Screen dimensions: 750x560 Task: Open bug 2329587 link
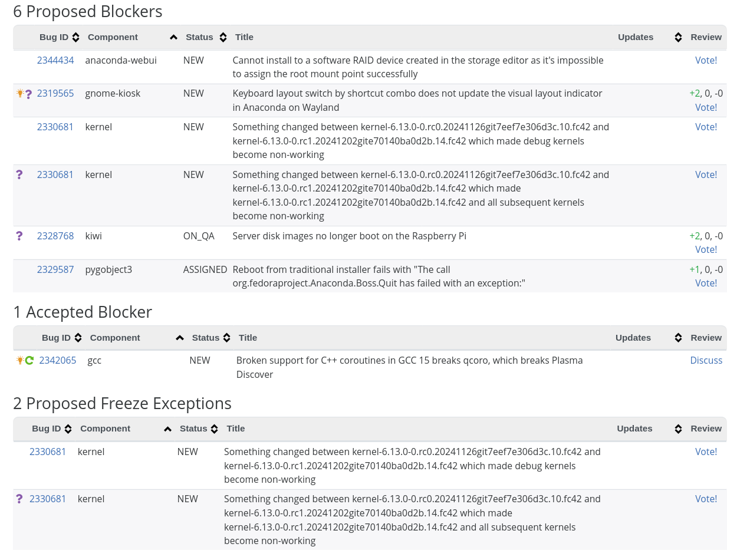[55, 269]
